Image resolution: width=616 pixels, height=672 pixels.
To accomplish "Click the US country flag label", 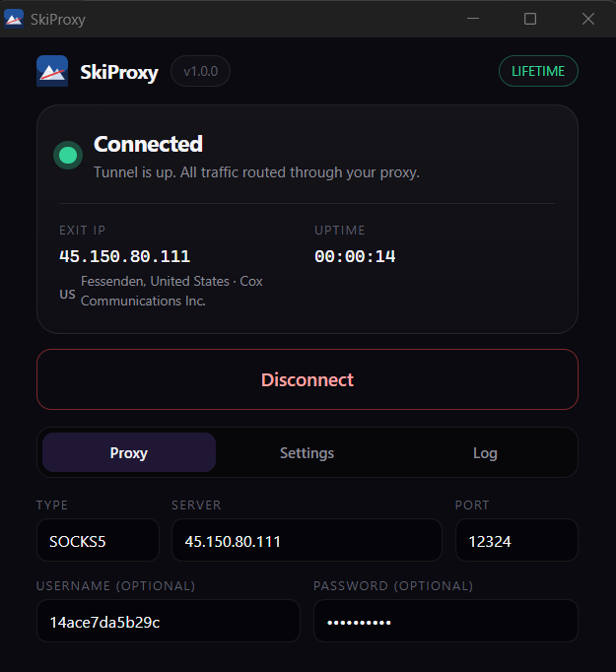I will click(67, 295).
